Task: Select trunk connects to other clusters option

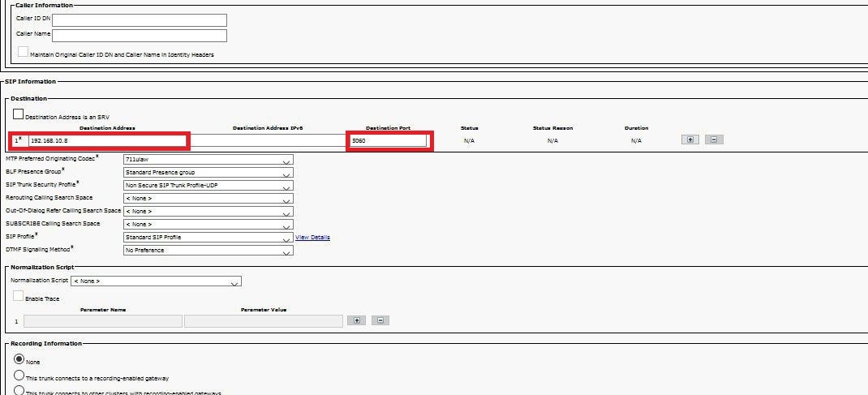Action: (19, 390)
